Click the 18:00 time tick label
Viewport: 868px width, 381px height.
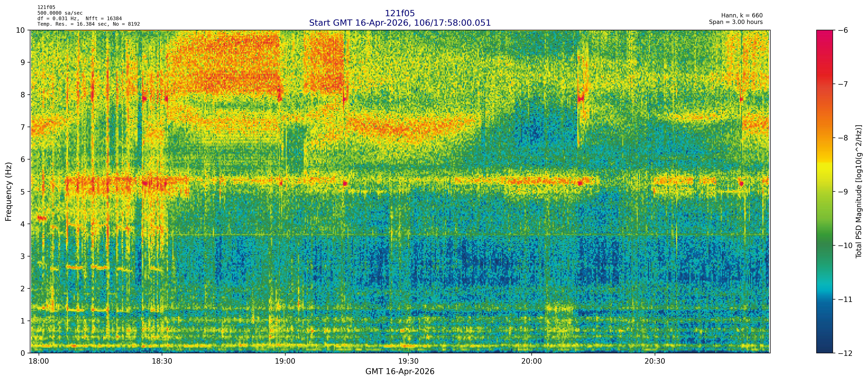(39, 362)
